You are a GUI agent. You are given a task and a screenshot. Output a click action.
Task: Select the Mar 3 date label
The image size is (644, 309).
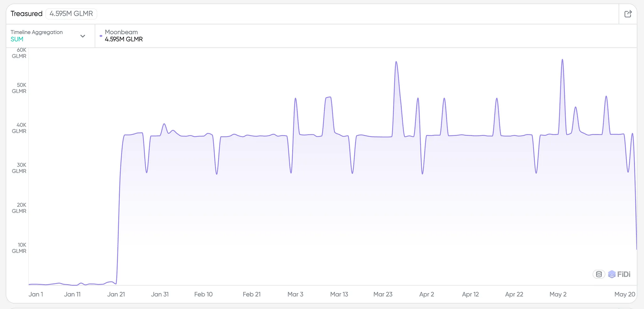295,294
